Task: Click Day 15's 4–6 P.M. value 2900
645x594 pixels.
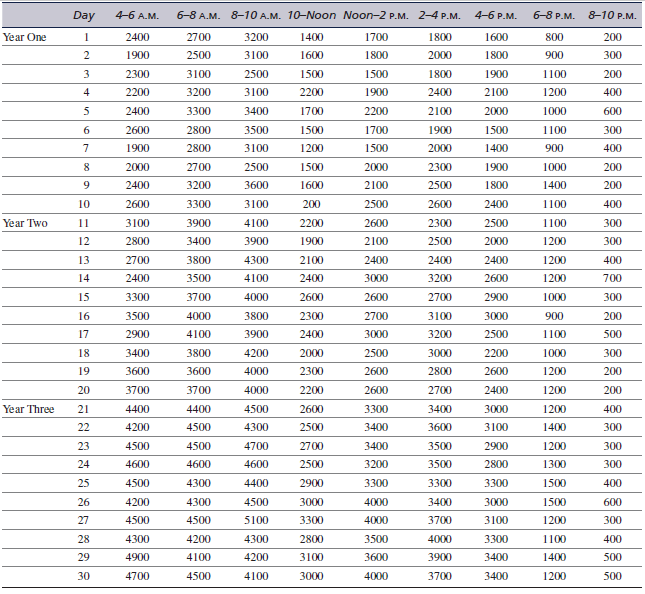Action: (x=496, y=297)
